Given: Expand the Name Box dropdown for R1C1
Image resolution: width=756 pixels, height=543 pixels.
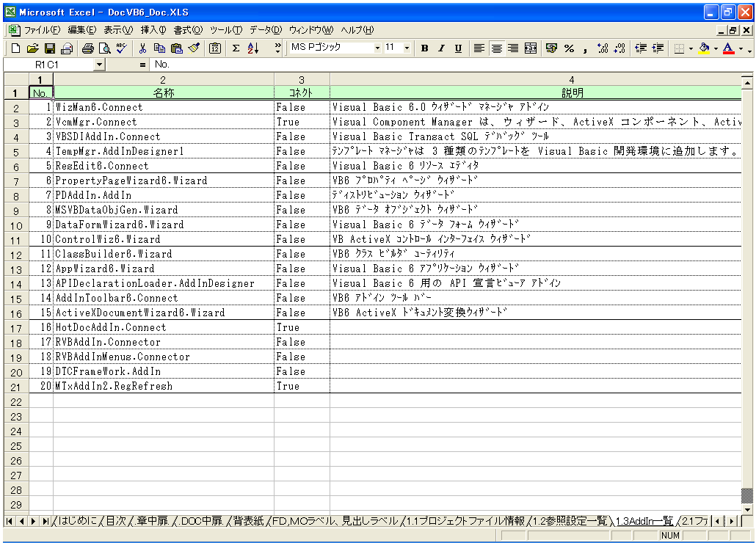Looking at the screenshot, I should 99,65.
